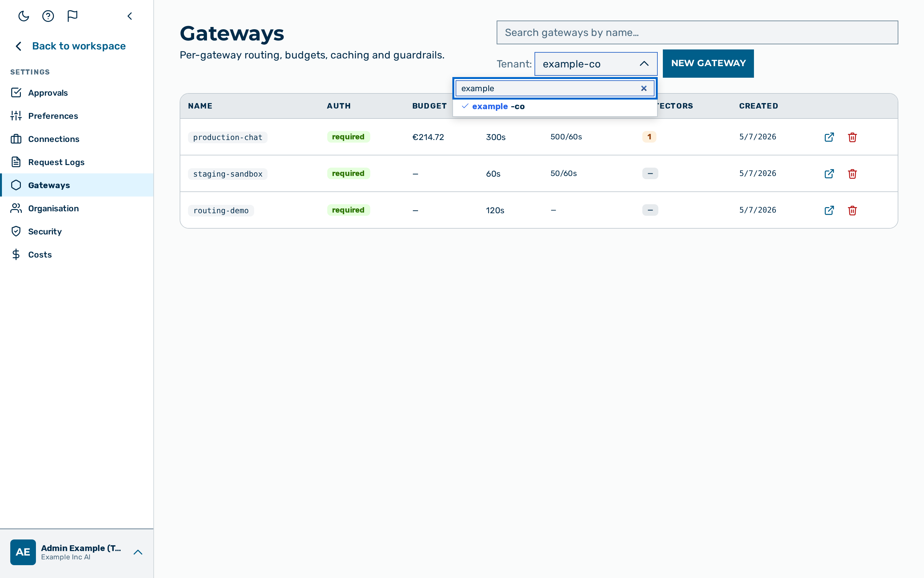Open Costs page

(x=77, y=255)
